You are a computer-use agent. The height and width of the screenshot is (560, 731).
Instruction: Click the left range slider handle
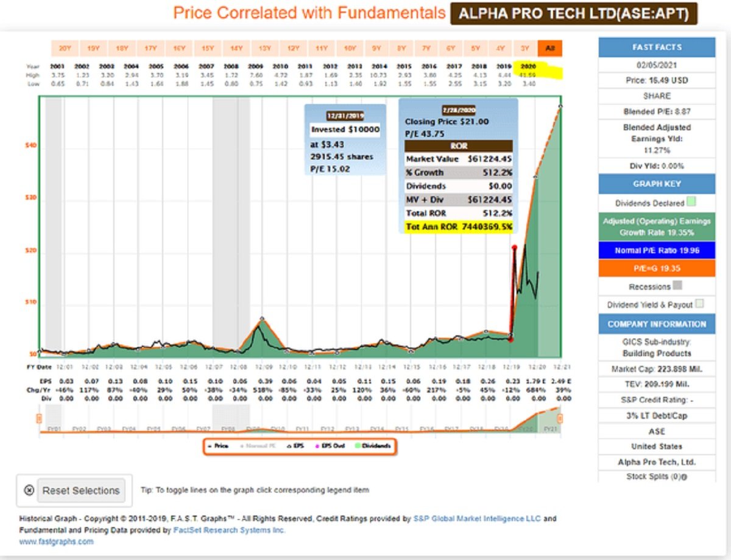pyautogui.click(x=39, y=419)
